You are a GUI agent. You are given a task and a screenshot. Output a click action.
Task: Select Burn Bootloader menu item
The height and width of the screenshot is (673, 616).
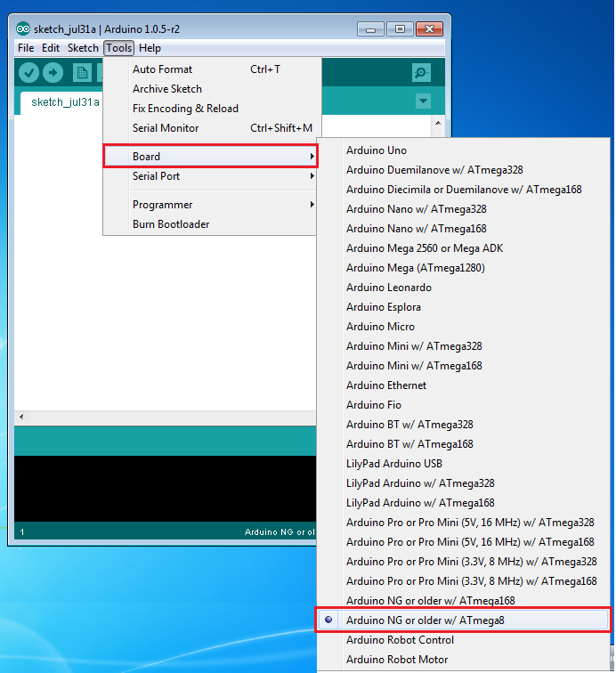[210, 224]
